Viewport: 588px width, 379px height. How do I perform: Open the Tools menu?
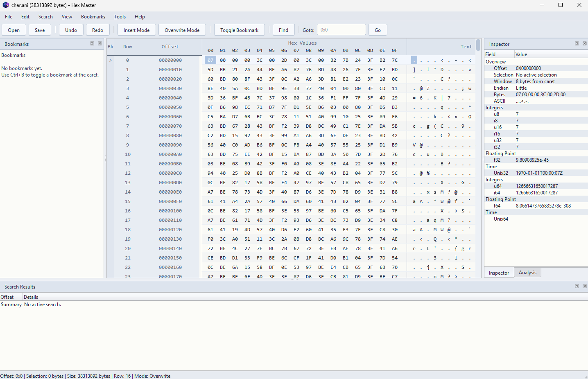point(120,17)
